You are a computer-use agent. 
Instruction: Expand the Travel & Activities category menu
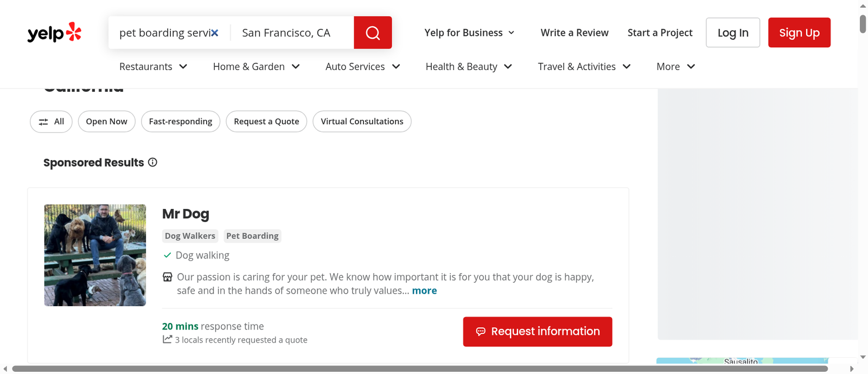(x=584, y=66)
